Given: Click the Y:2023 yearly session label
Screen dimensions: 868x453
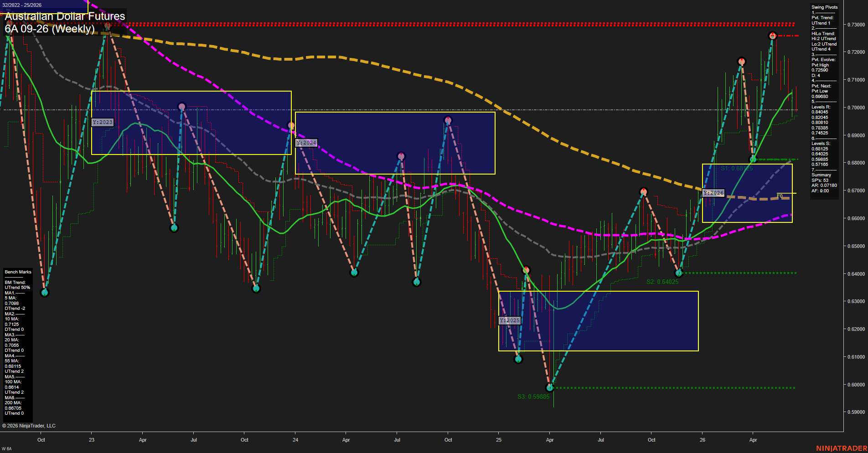Looking at the screenshot, I should coord(103,122).
